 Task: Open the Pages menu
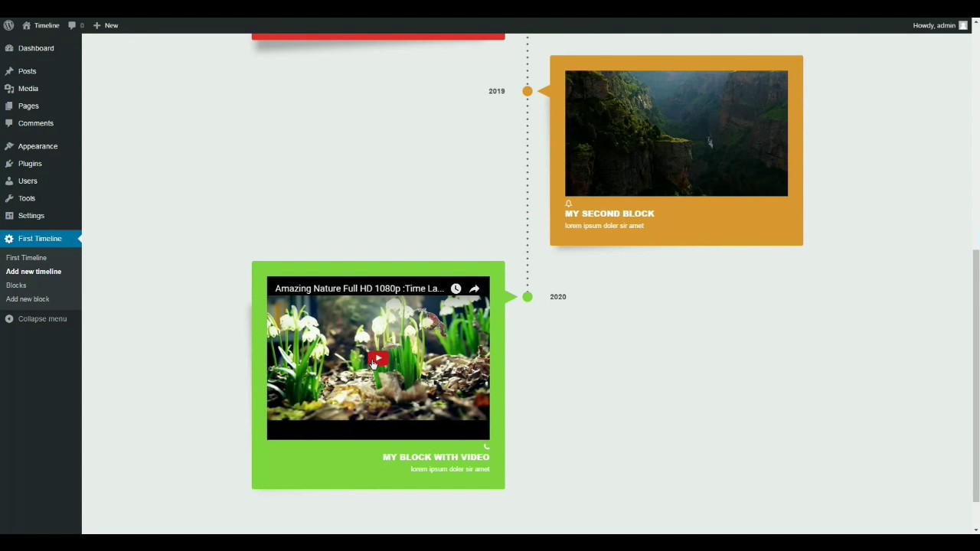[28, 106]
